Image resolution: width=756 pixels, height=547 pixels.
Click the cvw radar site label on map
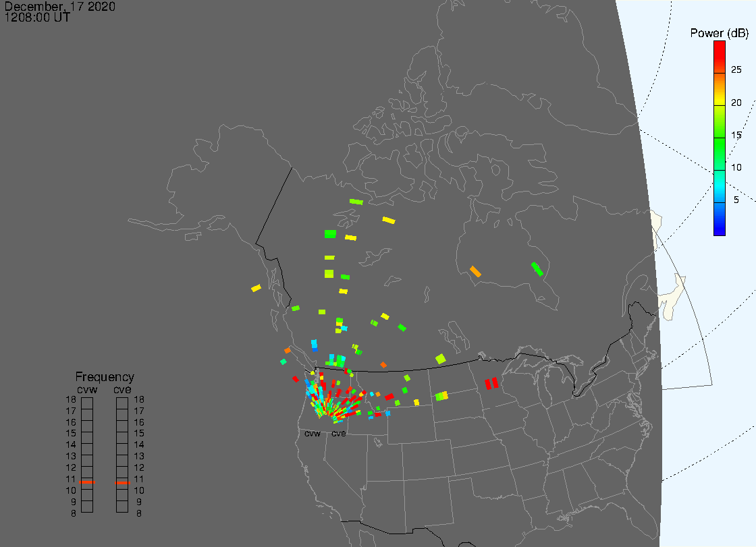(313, 433)
